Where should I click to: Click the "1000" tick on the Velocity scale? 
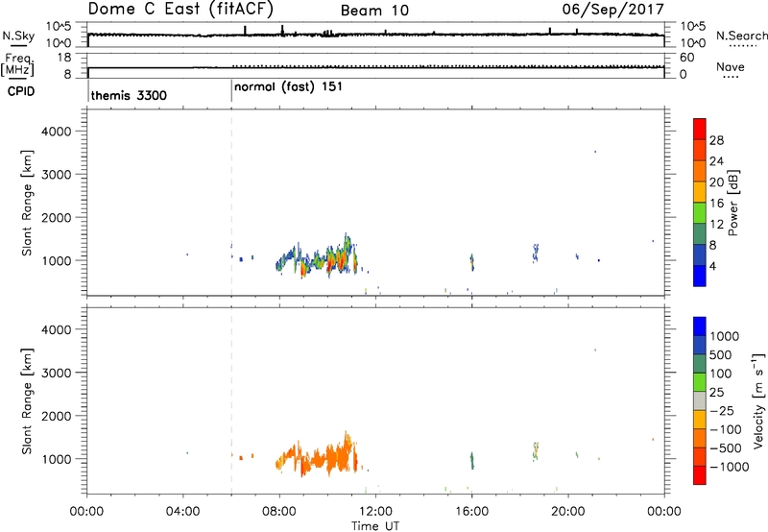(x=725, y=336)
